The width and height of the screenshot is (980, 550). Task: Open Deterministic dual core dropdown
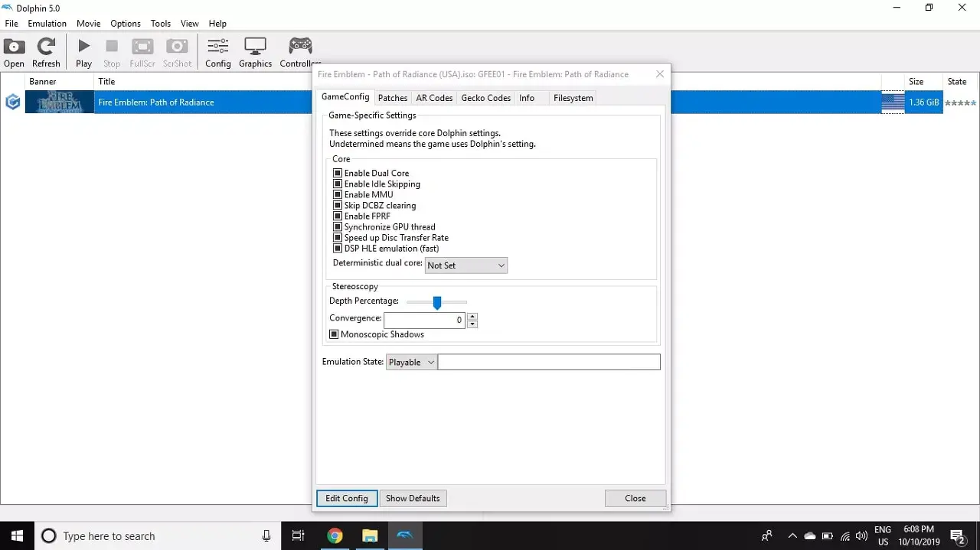(466, 265)
